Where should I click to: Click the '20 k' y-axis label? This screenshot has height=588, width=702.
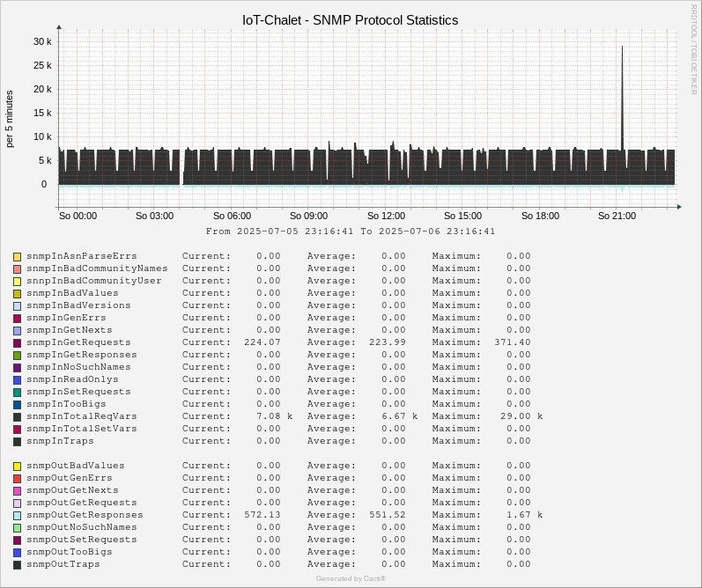point(42,89)
